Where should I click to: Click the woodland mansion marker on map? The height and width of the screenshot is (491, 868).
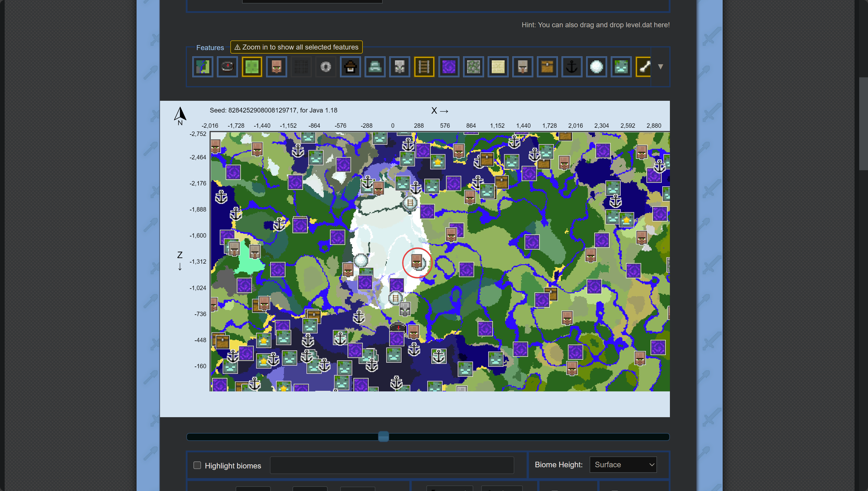pos(405,309)
